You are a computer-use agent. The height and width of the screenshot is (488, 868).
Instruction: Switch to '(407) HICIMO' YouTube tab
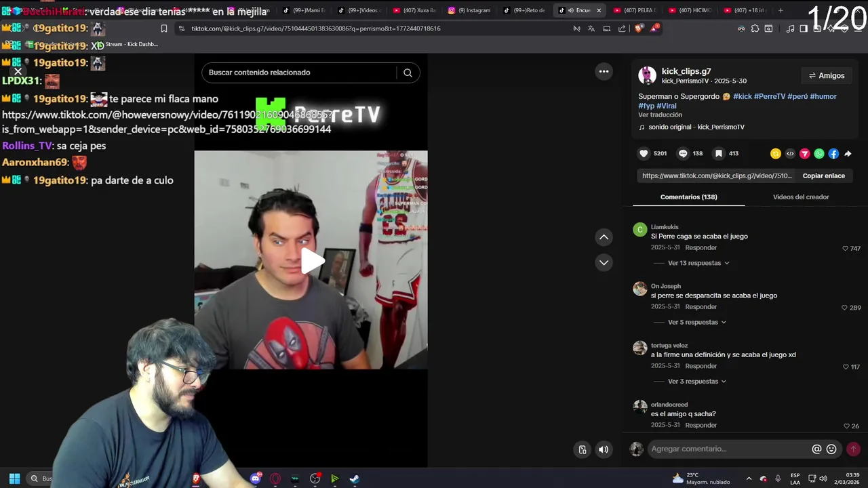pyautogui.click(x=689, y=10)
